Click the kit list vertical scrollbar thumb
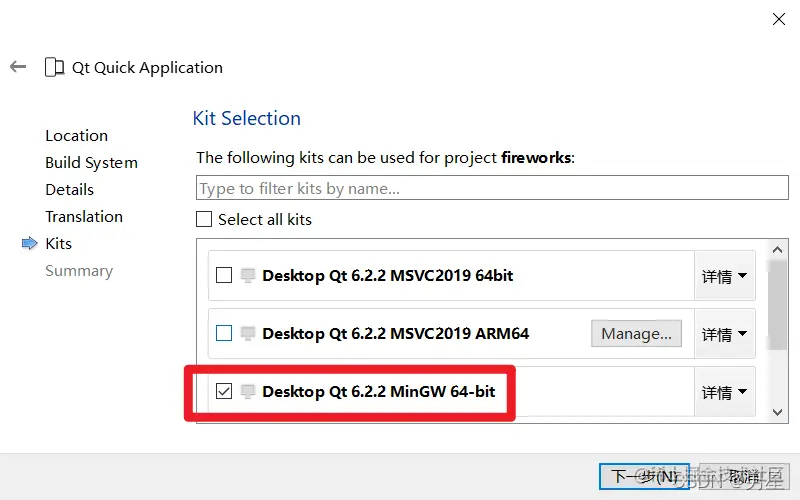Image resolution: width=800 pixels, height=500 pixels. click(778, 305)
